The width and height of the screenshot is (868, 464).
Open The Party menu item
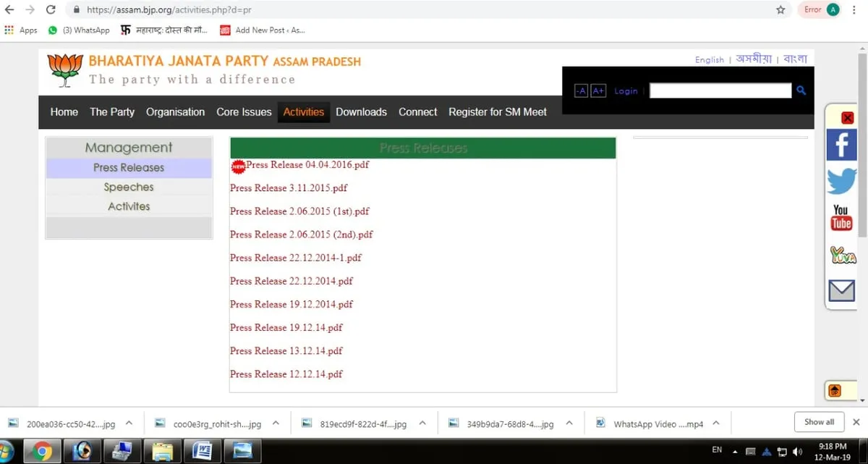tap(112, 111)
